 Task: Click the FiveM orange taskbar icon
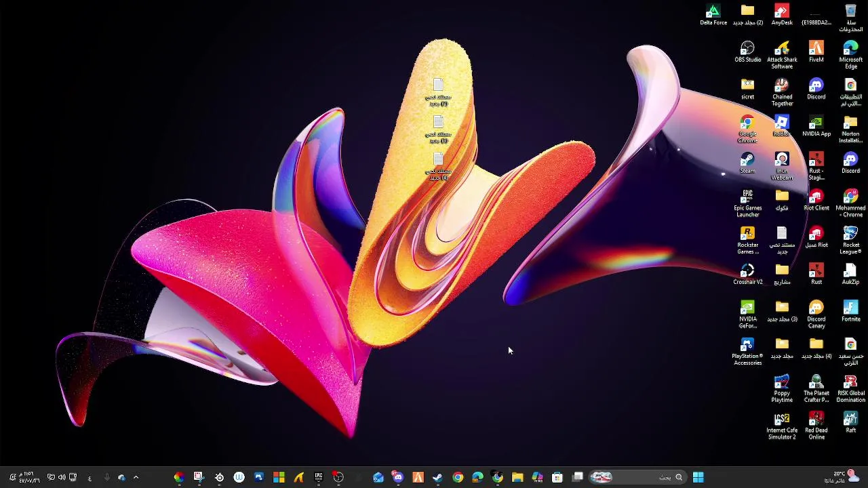click(418, 477)
